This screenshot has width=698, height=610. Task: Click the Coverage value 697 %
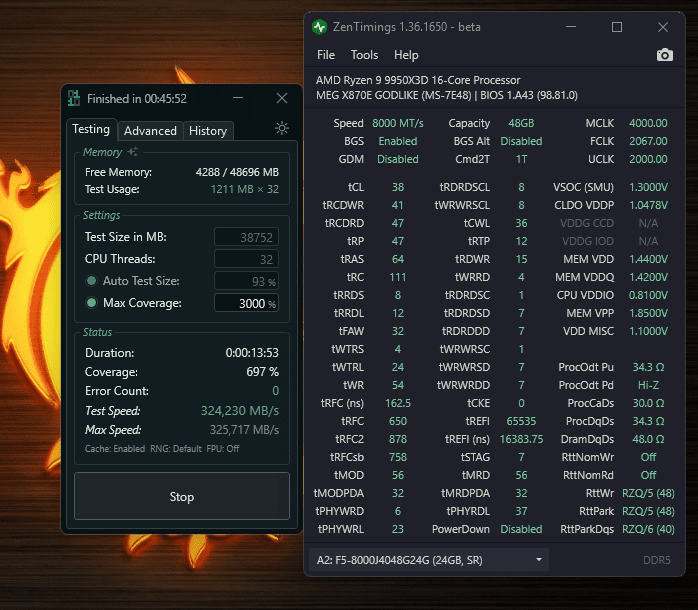(262, 372)
